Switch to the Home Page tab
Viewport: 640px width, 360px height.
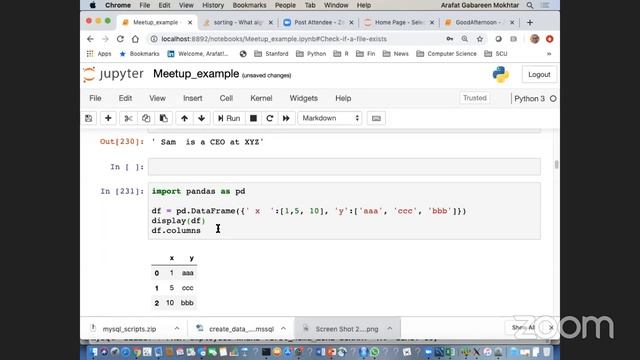[399, 22]
